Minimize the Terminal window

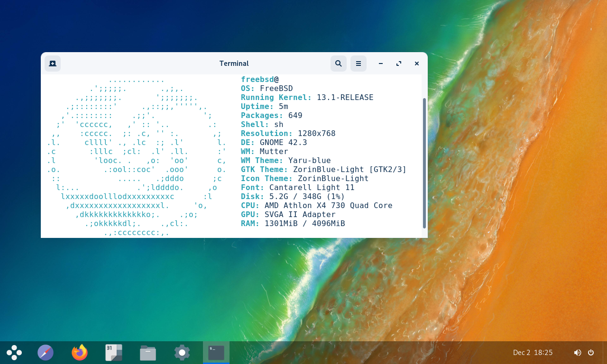click(x=380, y=64)
